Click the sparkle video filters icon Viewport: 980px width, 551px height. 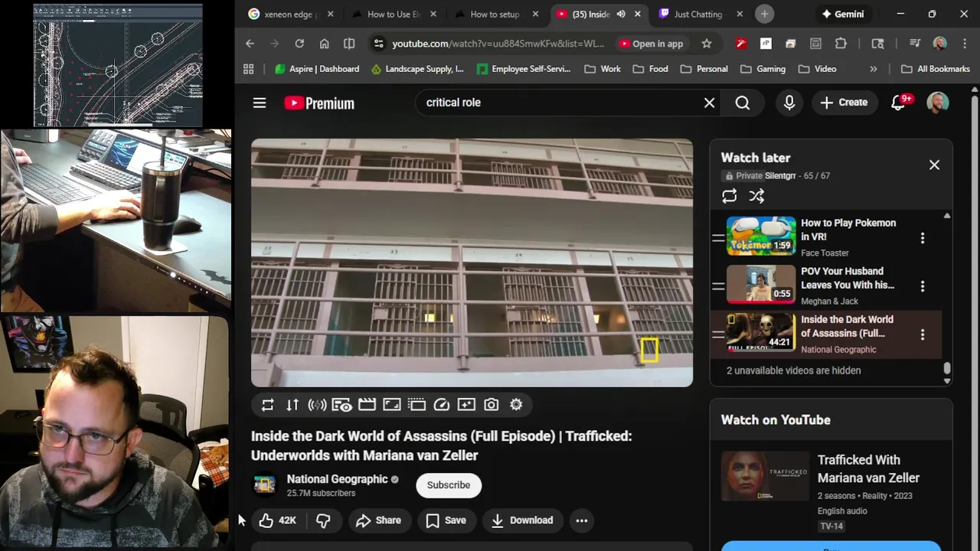(466, 405)
